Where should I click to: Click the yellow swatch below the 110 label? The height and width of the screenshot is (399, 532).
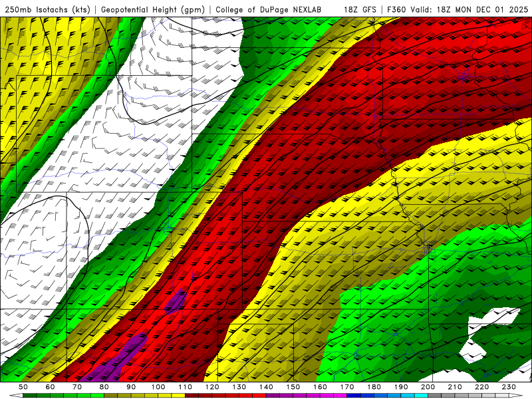point(178,396)
